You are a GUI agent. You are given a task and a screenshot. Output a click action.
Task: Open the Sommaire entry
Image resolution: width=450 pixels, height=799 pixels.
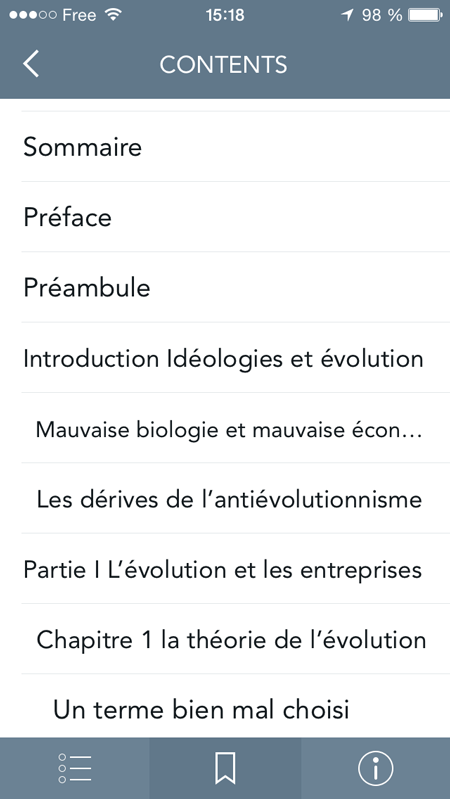click(x=235, y=147)
